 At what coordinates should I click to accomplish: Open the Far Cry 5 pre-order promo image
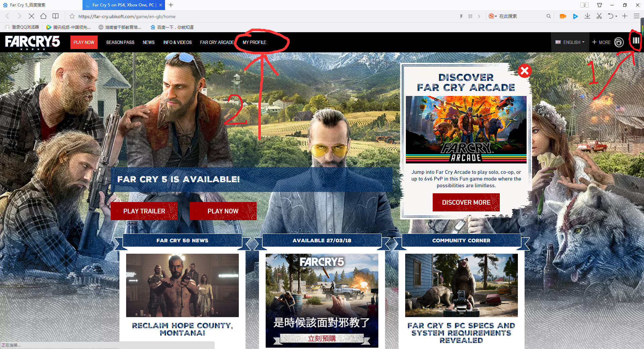coord(322,300)
